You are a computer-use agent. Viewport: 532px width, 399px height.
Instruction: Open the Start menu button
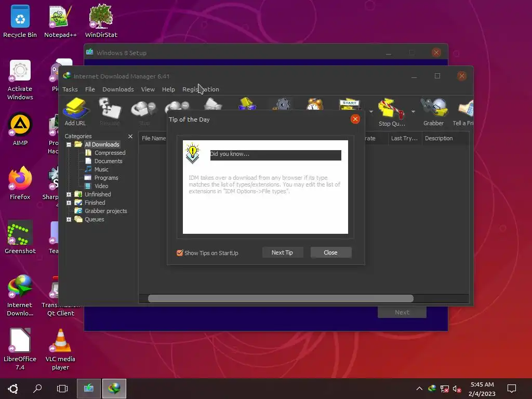(x=13, y=389)
